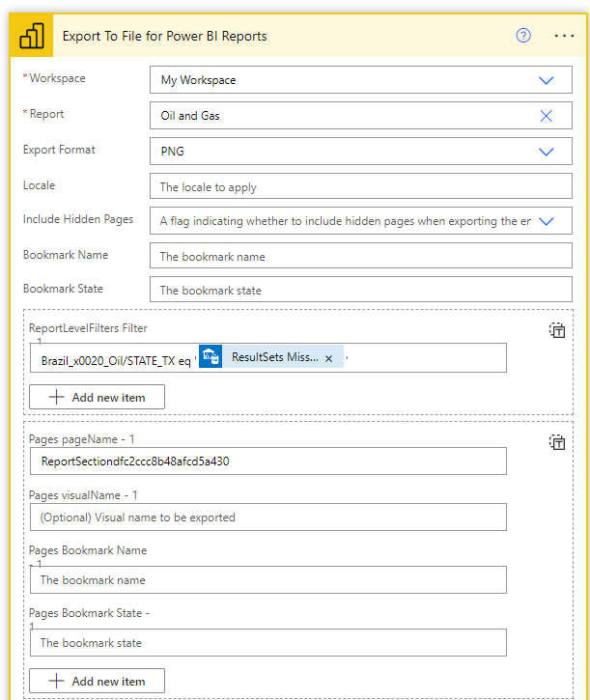Click the action title Export To File
The height and width of the screenshot is (700, 590).
[164, 36]
